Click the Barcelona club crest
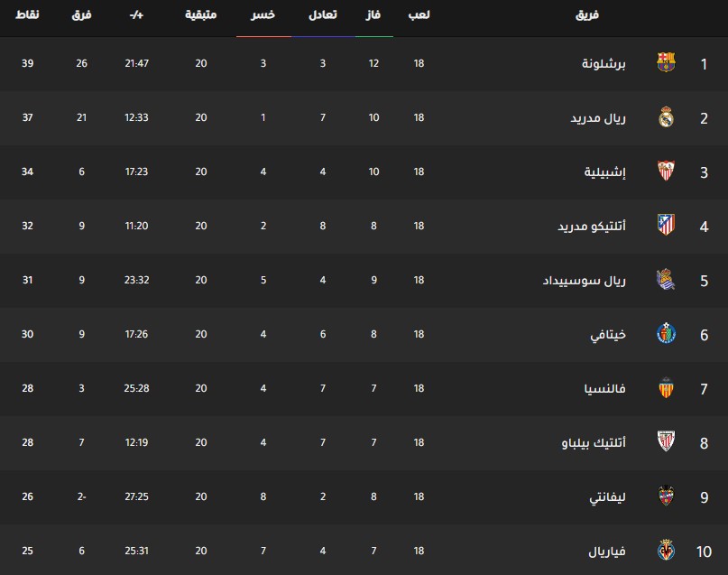Screen dimensions: 728x575 (666, 62)
